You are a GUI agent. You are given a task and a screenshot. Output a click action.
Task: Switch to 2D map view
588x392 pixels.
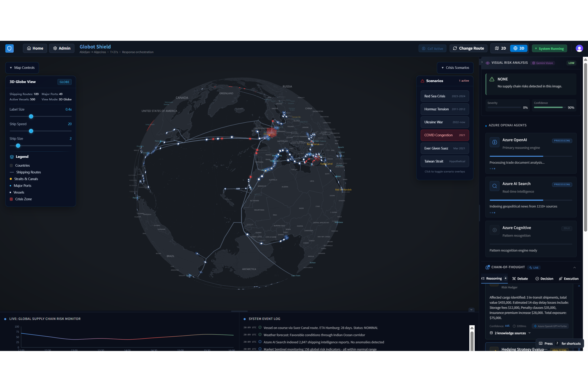click(500, 48)
